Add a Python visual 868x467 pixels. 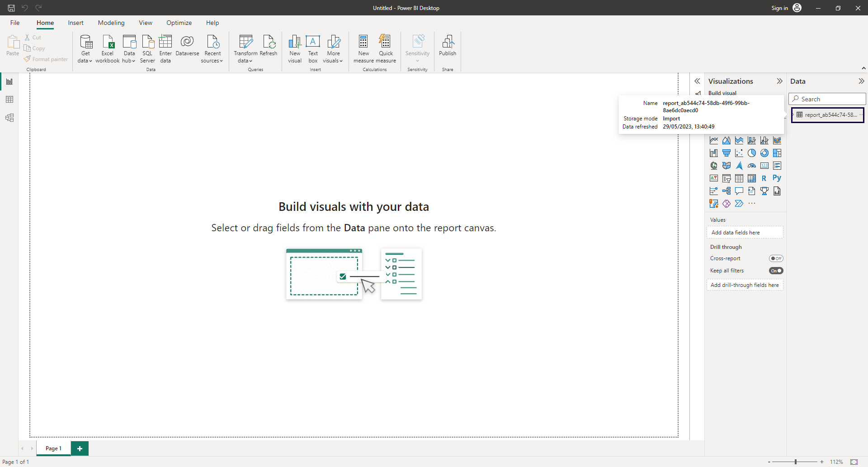[x=778, y=178]
